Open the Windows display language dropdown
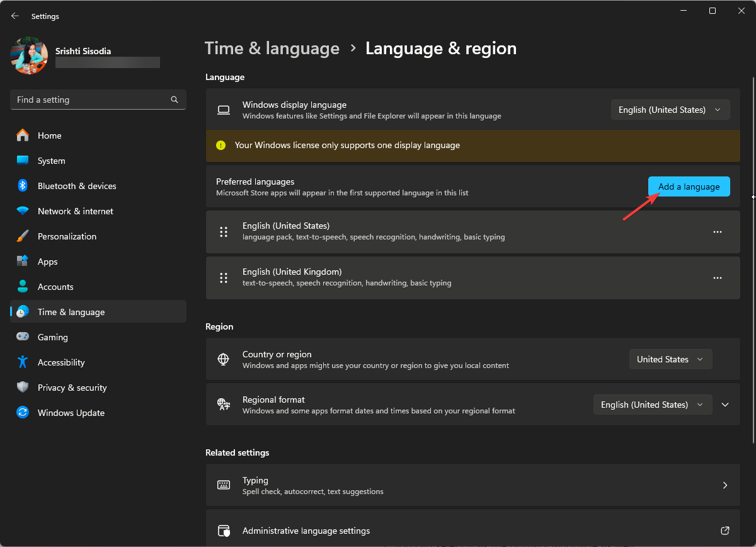Image resolution: width=756 pixels, height=547 pixels. (x=670, y=110)
